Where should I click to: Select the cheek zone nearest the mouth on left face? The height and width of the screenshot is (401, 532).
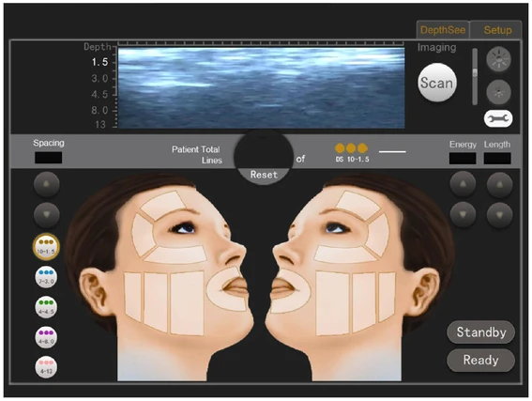pyautogui.click(x=188, y=303)
